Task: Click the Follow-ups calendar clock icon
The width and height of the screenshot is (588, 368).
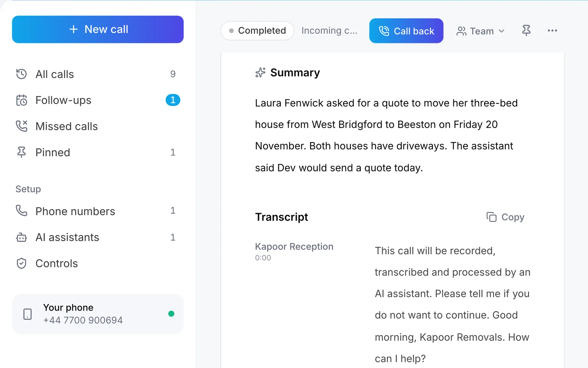Action: (x=21, y=100)
